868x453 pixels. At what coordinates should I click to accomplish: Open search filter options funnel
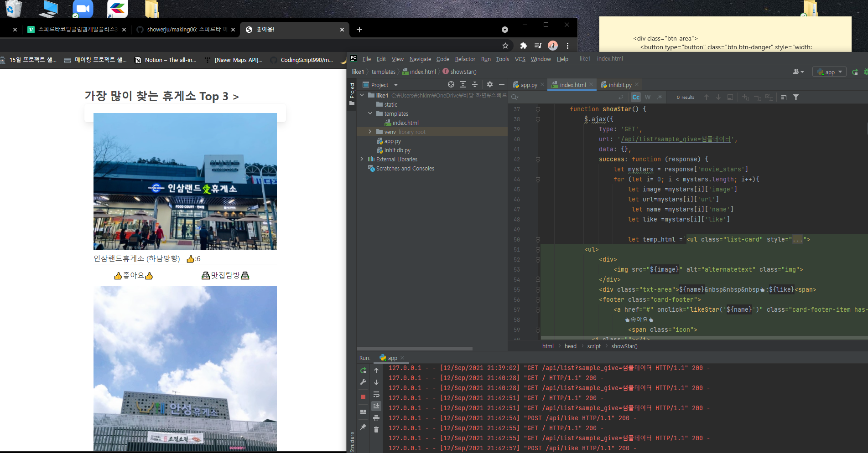796,97
